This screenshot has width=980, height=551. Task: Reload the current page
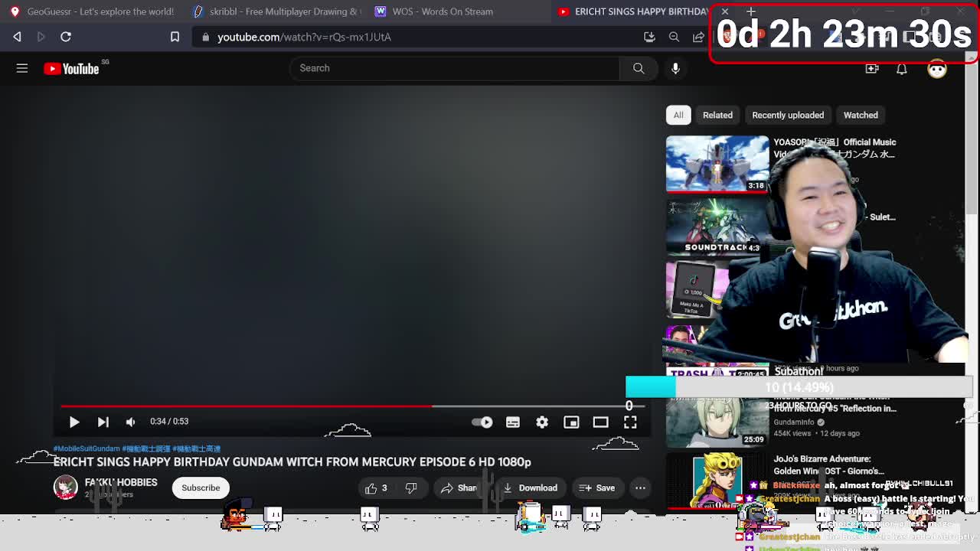tap(66, 37)
